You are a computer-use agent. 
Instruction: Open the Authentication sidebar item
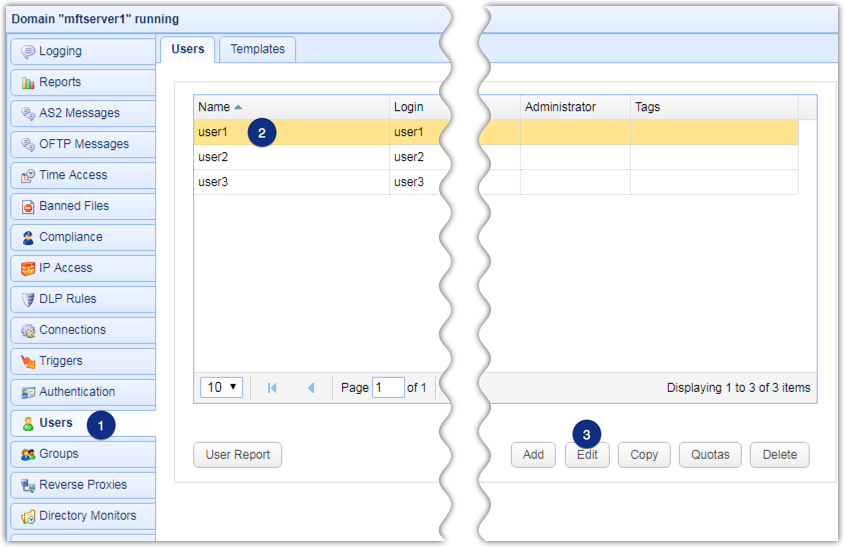[x=77, y=392]
